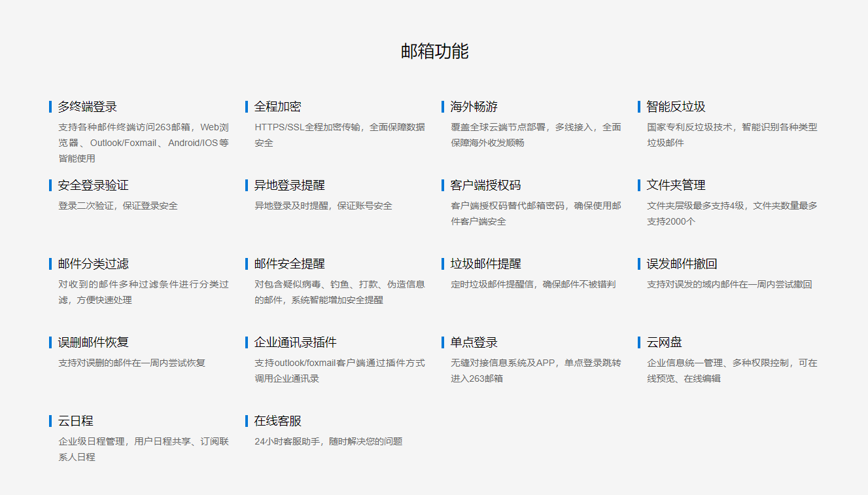Click the 安全登录验证 heading
Screen dimensions: 868x495
(93, 185)
